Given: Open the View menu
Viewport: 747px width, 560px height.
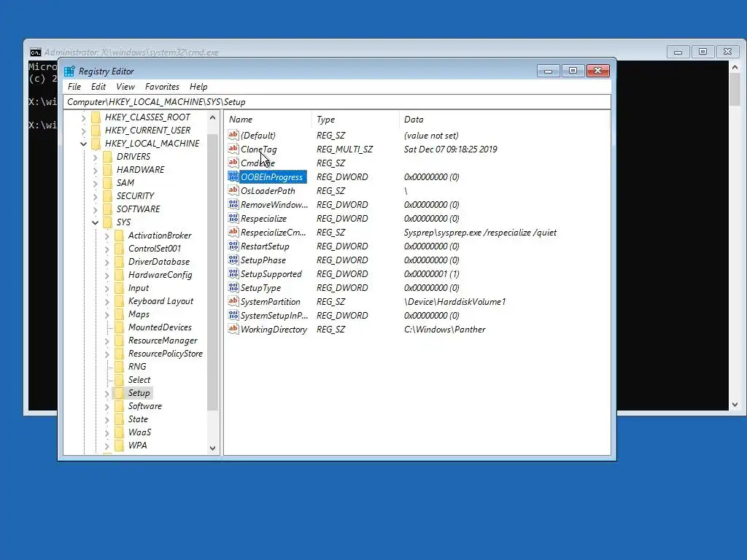Looking at the screenshot, I should point(125,87).
